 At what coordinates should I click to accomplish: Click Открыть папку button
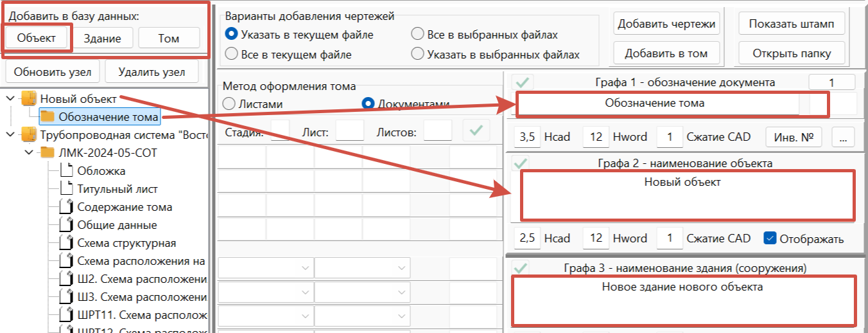[x=791, y=53]
